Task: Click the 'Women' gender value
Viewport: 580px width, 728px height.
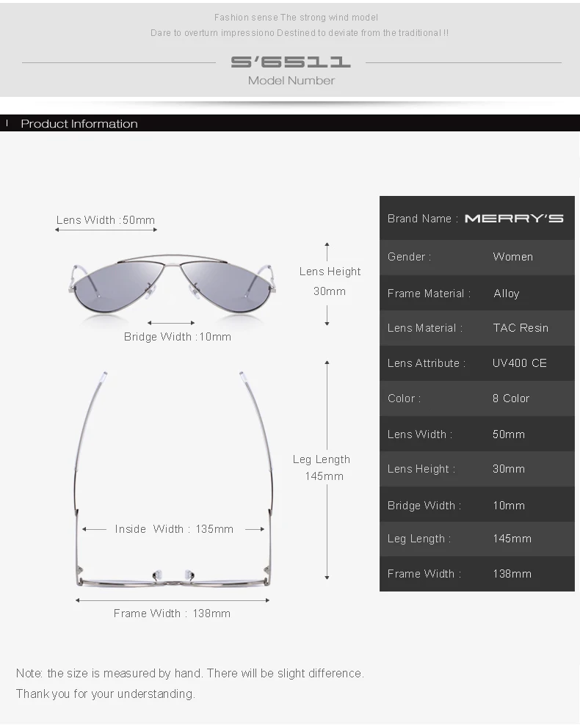Action: point(512,257)
